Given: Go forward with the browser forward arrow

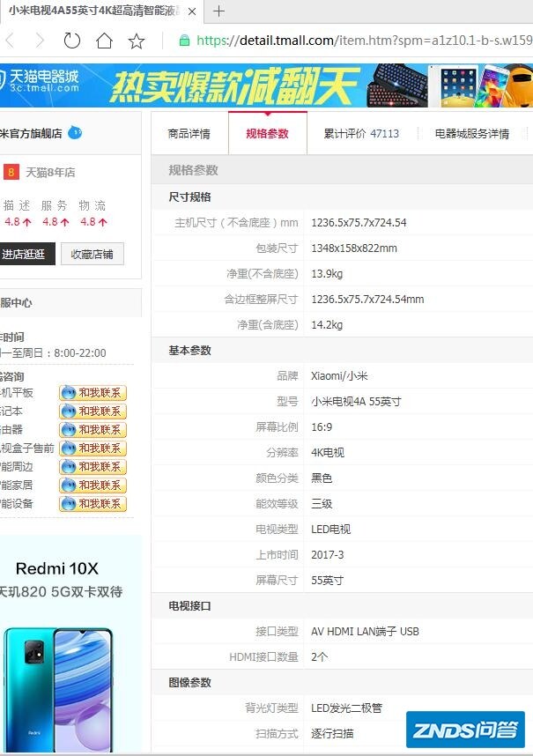Looking at the screenshot, I should tap(40, 41).
